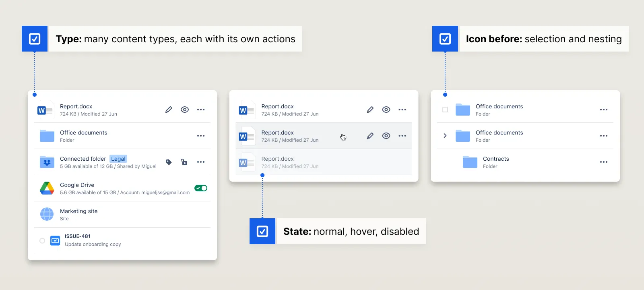Open the three-dot menu above the hovered Report.docx row

coord(402,110)
